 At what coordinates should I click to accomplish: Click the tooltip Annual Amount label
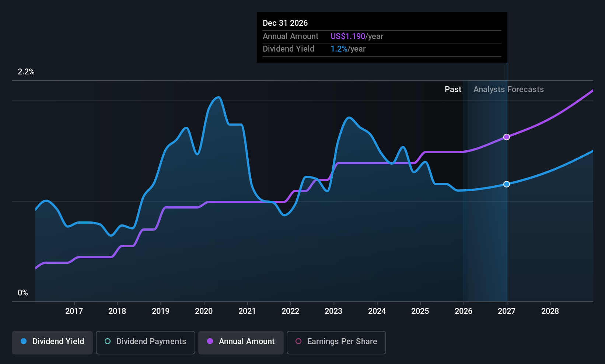290,36
